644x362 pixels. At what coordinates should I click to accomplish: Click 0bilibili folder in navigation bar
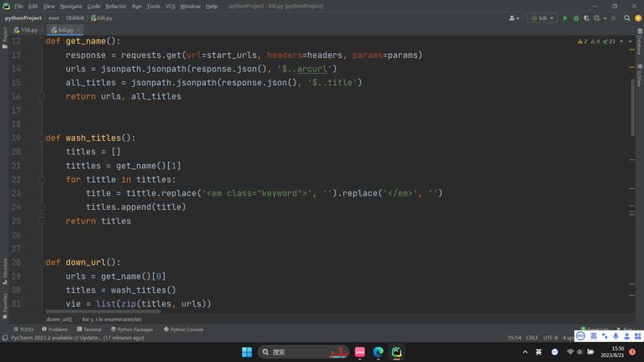(75, 18)
